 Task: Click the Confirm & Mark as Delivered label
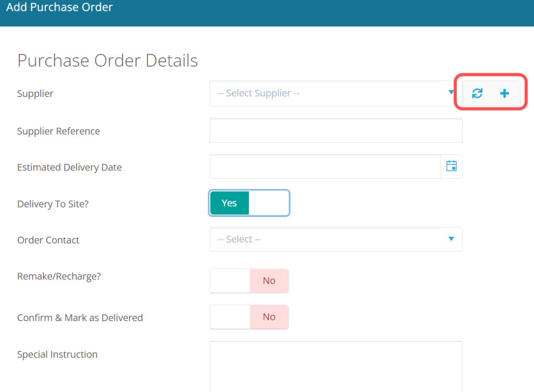point(80,317)
